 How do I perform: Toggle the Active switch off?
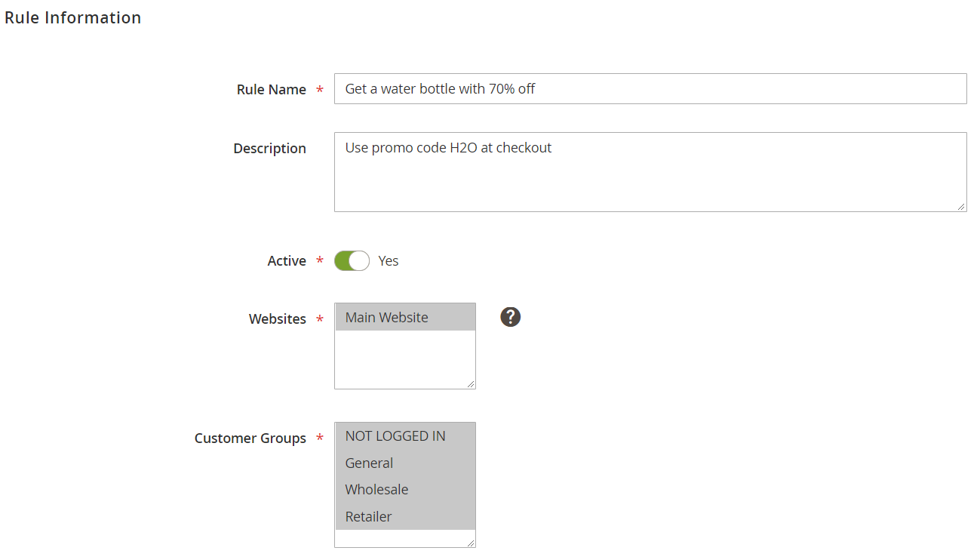click(352, 261)
